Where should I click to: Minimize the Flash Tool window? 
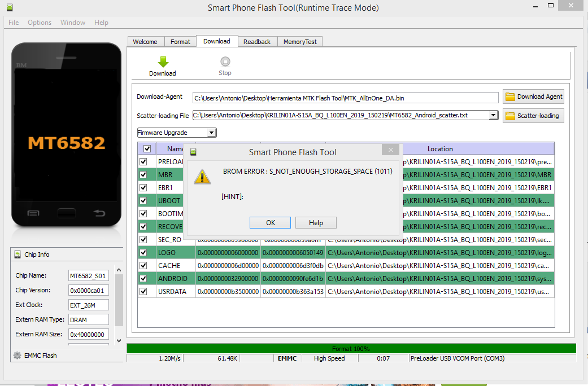(535, 6)
